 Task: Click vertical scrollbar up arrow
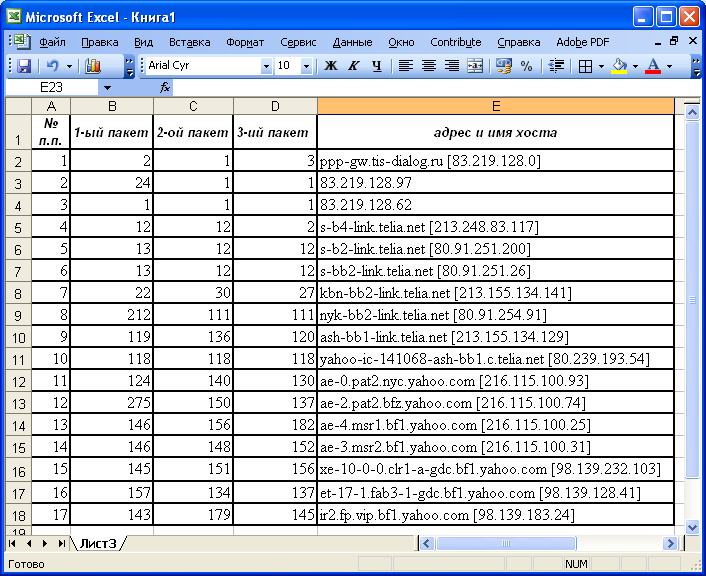[692, 112]
